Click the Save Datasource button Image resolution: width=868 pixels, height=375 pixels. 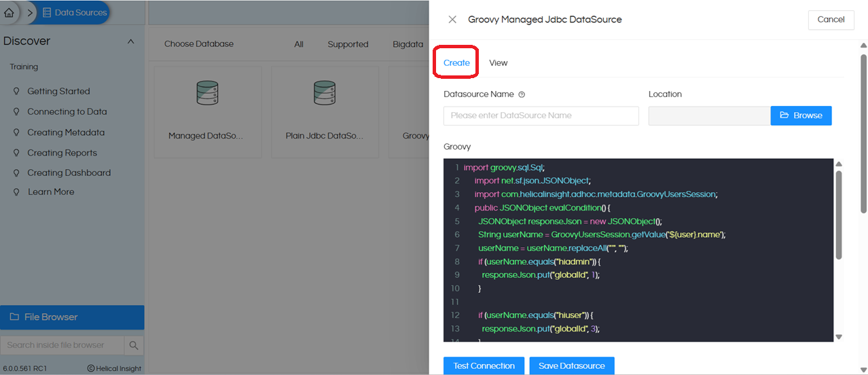tap(571, 365)
